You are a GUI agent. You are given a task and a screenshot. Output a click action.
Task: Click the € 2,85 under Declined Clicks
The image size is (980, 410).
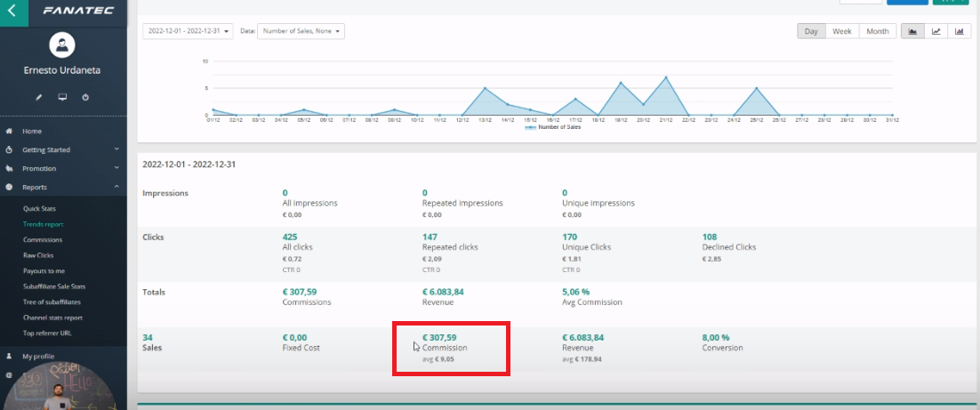tap(711, 259)
